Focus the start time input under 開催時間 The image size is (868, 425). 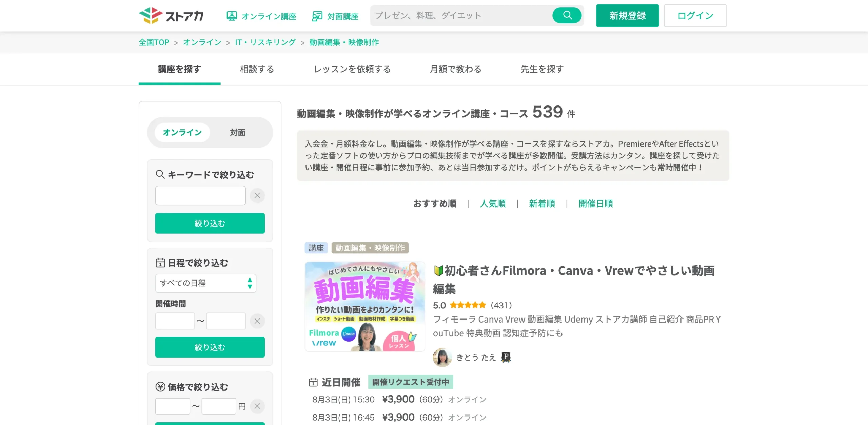pyautogui.click(x=175, y=321)
